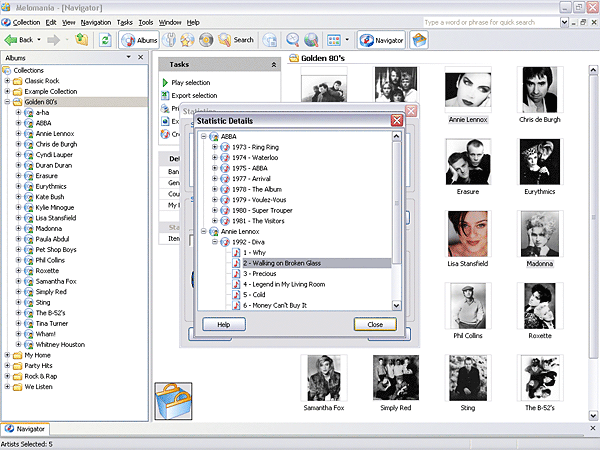This screenshot has height=450, width=600.
Task: Expand the Classic Rock collection
Action: click(8, 80)
